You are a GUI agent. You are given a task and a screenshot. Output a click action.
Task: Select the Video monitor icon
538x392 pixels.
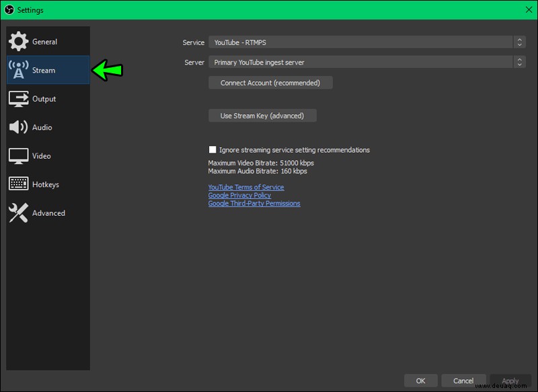(x=18, y=156)
